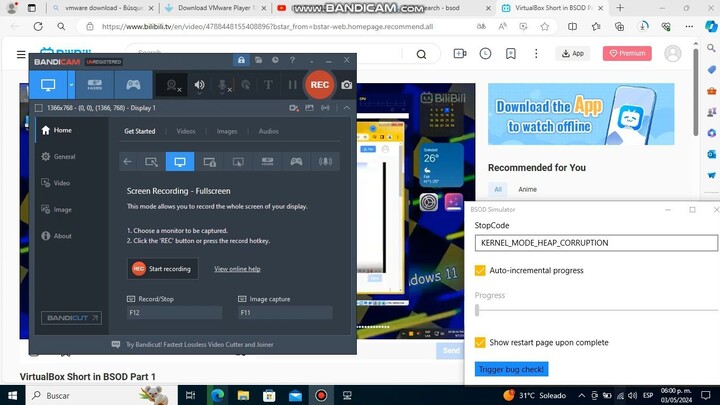Click the Trigger bug check! button
Screen dimensions: 720x405
click(511, 369)
